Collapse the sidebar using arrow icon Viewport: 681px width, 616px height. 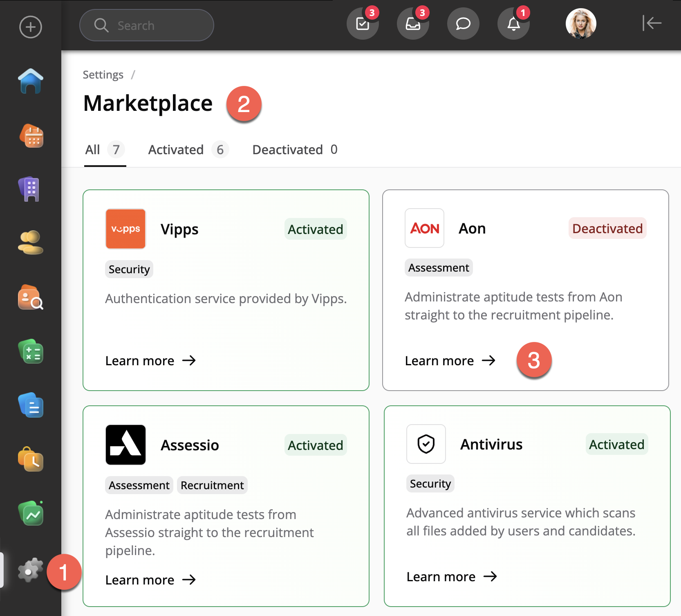[652, 23]
